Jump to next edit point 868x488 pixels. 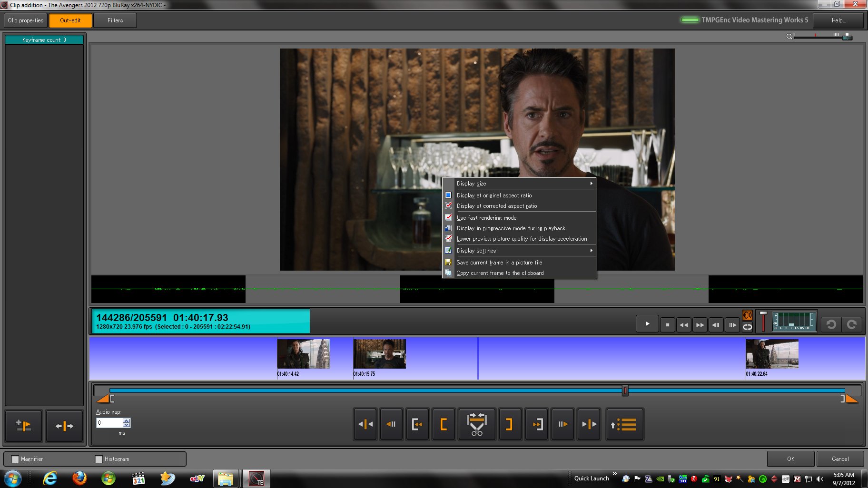point(589,424)
